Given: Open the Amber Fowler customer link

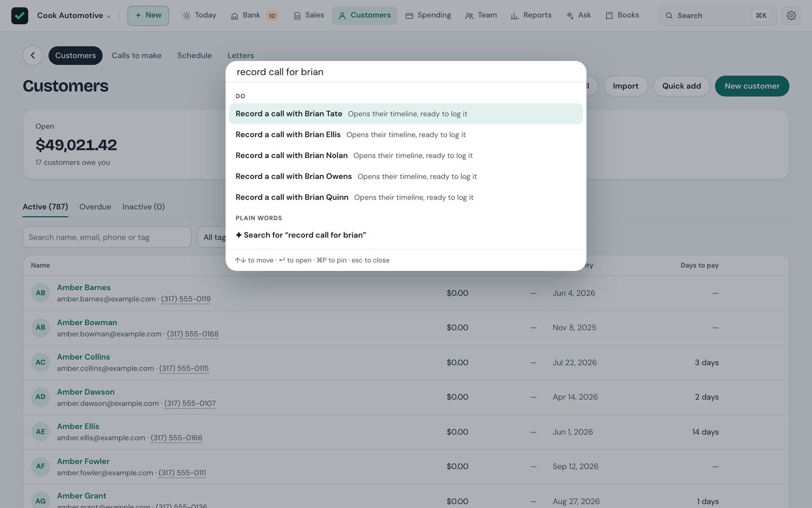Looking at the screenshot, I should [x=83, y=461].
